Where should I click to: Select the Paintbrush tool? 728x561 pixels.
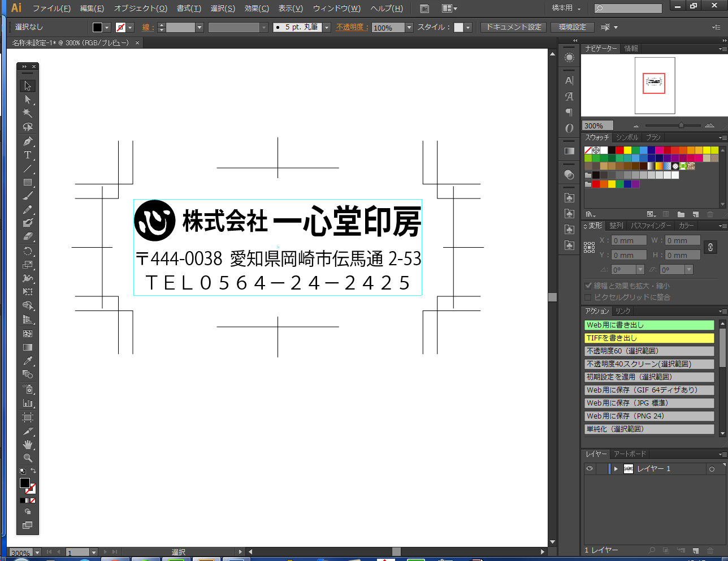27,196
